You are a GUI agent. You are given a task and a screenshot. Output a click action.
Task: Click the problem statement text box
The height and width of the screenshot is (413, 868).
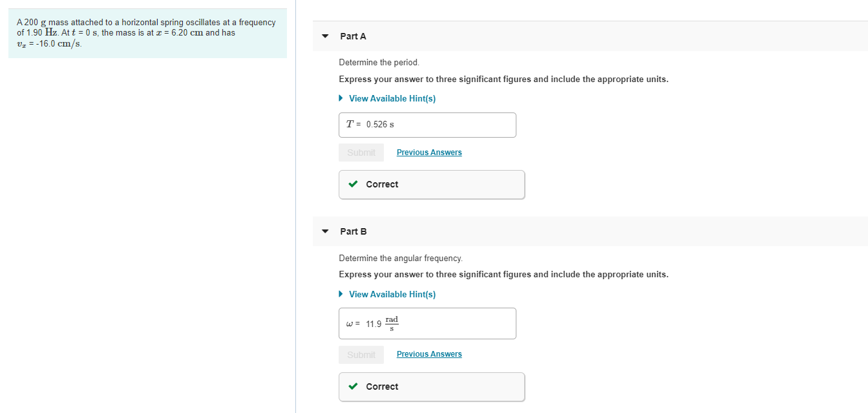147,33
